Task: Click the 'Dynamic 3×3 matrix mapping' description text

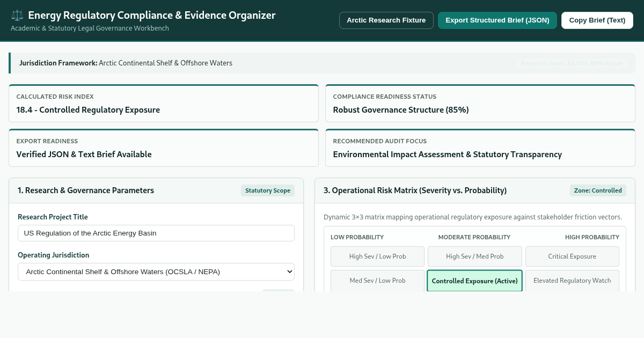Action: click(x=472, y=217)
